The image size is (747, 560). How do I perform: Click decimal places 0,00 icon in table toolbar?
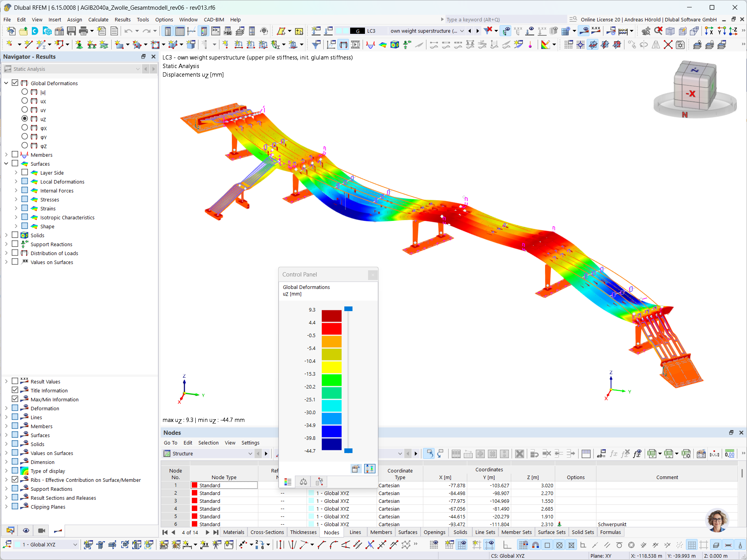click(x=729, y=454)
